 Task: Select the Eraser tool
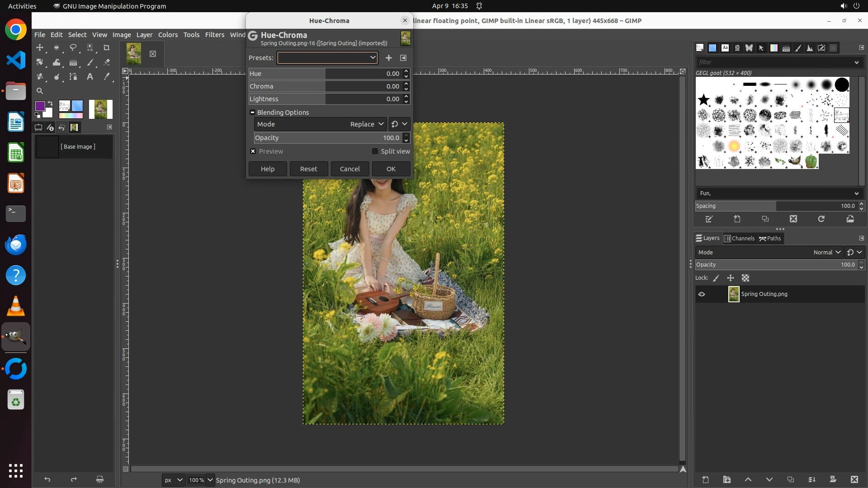coord(107,62)
